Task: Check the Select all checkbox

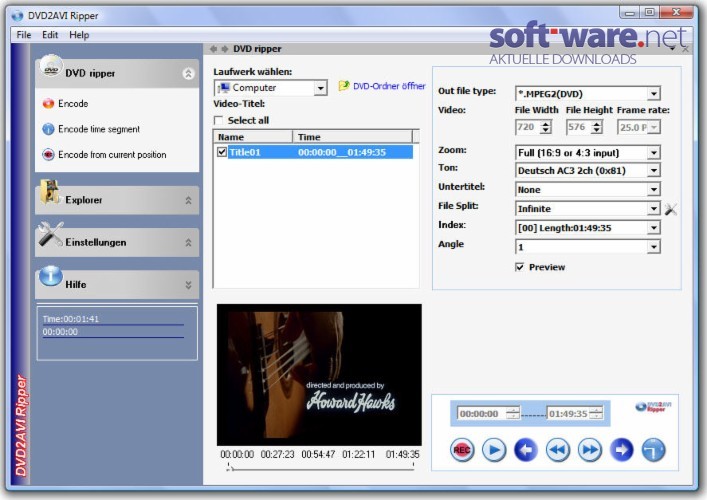Action: 219,120
